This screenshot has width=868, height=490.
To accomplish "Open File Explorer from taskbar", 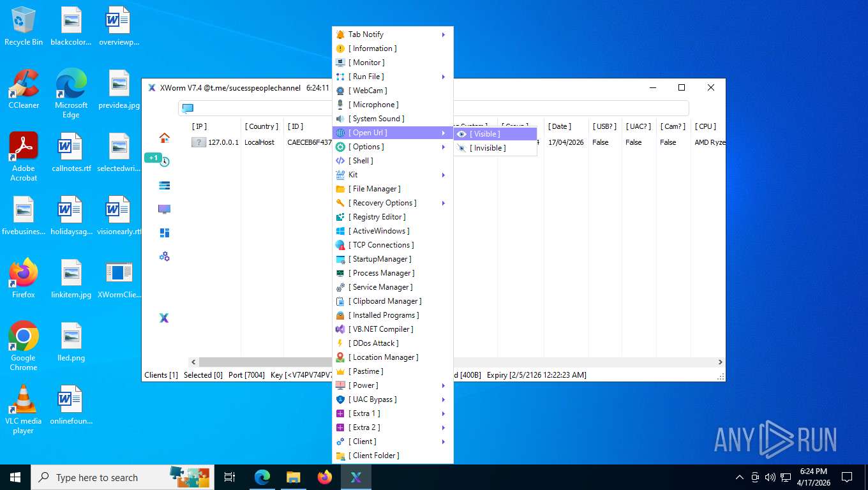I will (293, 477).
